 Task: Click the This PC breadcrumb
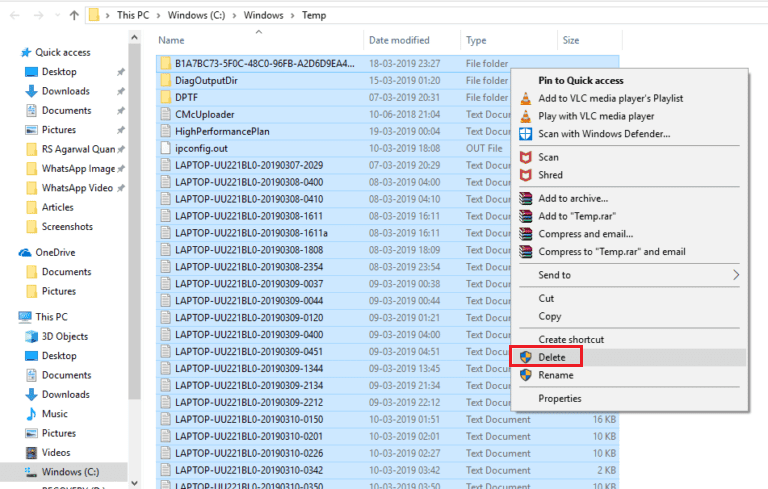[133, 15]
